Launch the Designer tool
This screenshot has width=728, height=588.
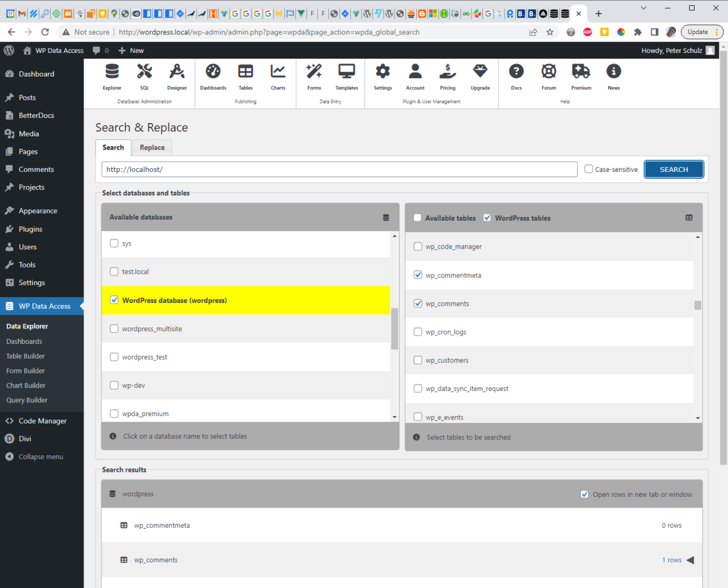pos(177,72)
